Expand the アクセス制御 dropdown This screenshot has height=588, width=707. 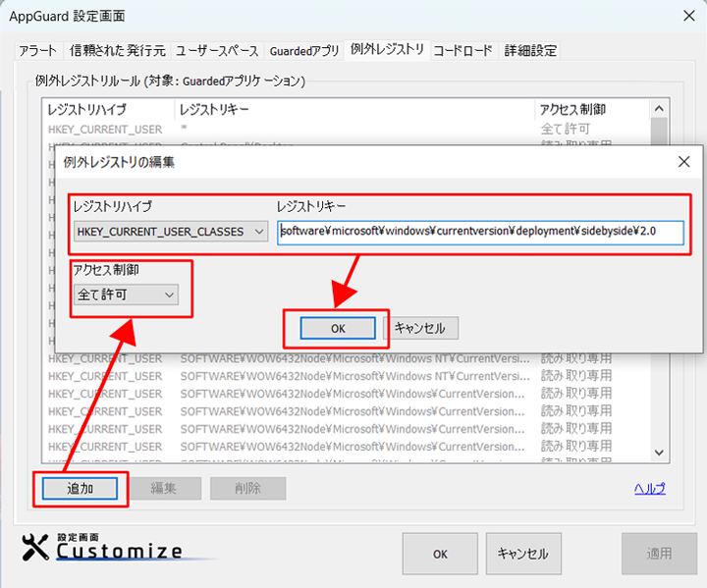127,294
